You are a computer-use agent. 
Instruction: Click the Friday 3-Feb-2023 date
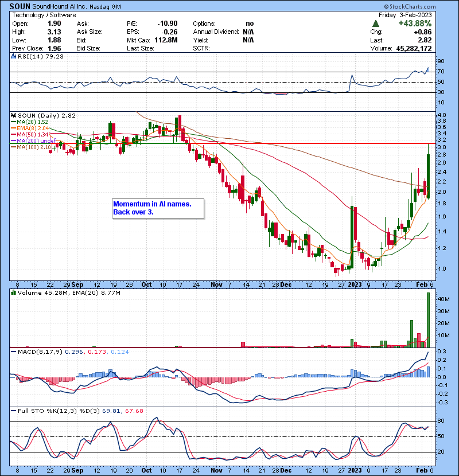(x=405, y=15)
